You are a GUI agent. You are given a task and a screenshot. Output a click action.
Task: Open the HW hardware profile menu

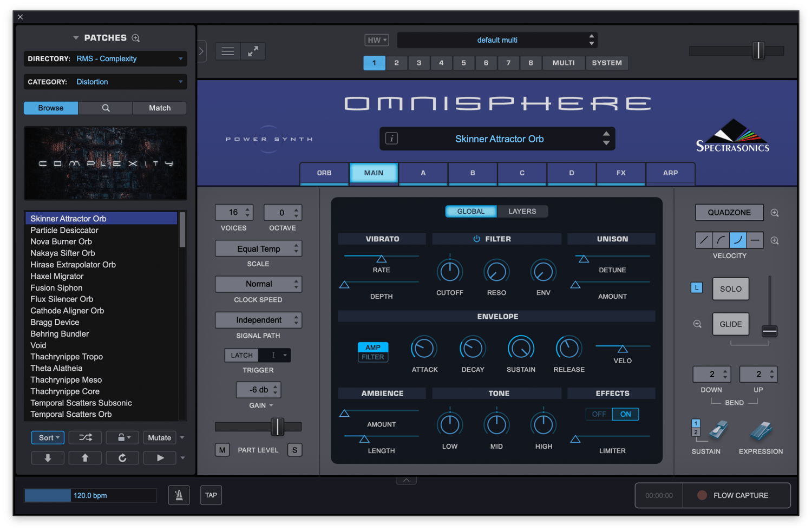pos(377,40)
